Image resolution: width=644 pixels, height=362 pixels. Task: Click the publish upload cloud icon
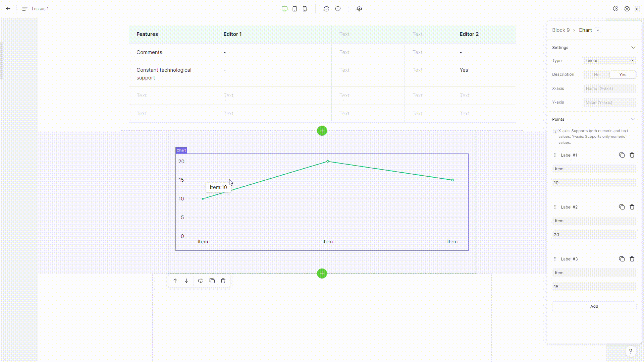pyautogui.click(x=359, y=9)
